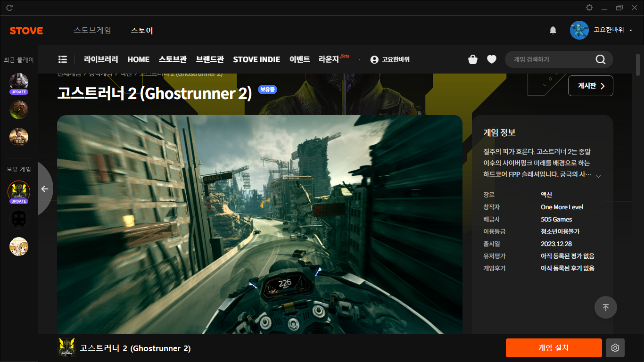This screenshot has width=644, height=362.
Task: Expand the game description chevron
Action: click(x=598, y=176)
